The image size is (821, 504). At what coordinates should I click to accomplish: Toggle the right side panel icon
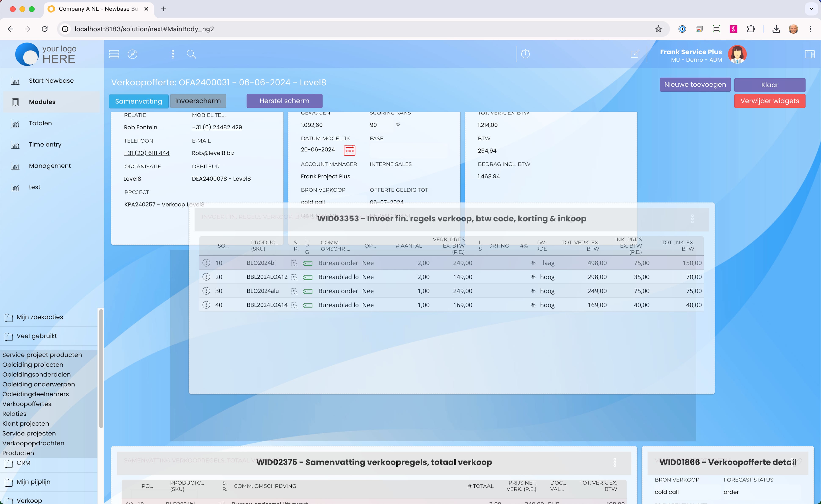point(809,54)
